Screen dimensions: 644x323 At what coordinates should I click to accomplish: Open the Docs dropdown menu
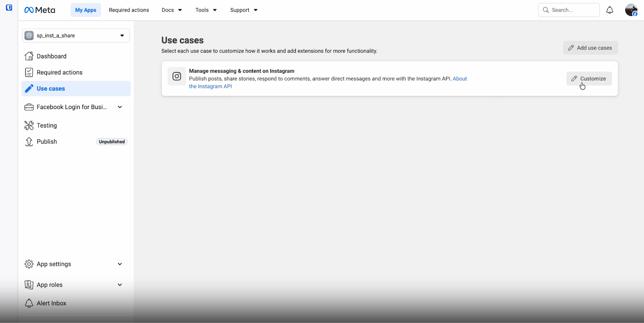(172, 10)
